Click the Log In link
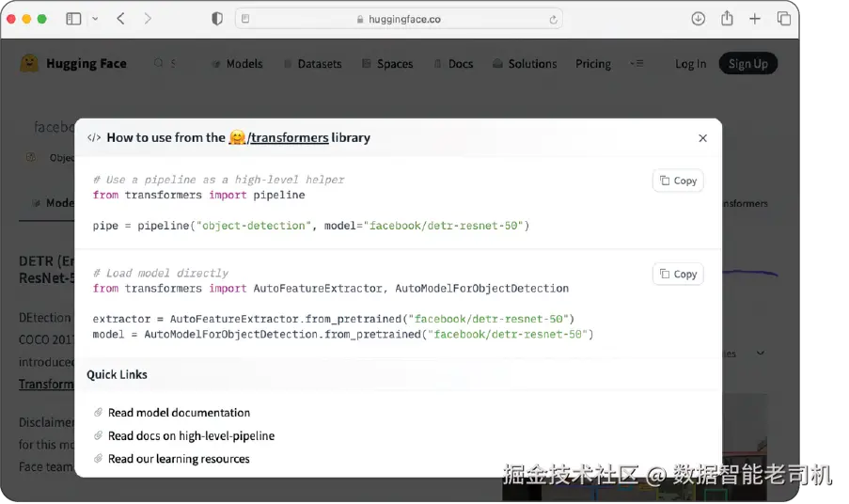Screen dimensions: 849x504 tap(690, 64)
